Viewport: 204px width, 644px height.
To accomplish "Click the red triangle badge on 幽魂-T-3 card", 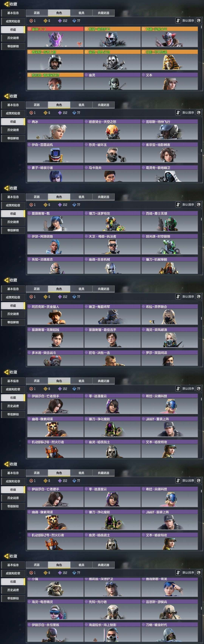I will pos(79,44).
